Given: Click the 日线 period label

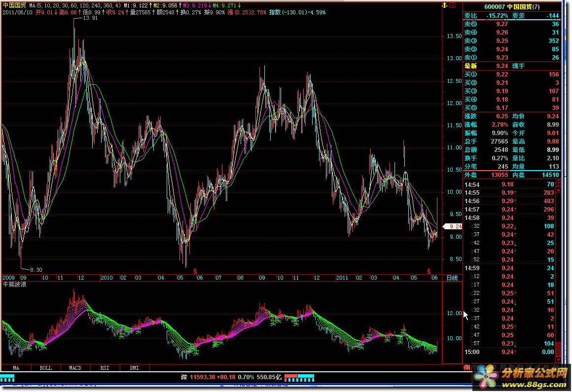Looking at the screenshot, I should tap(452, 278).
